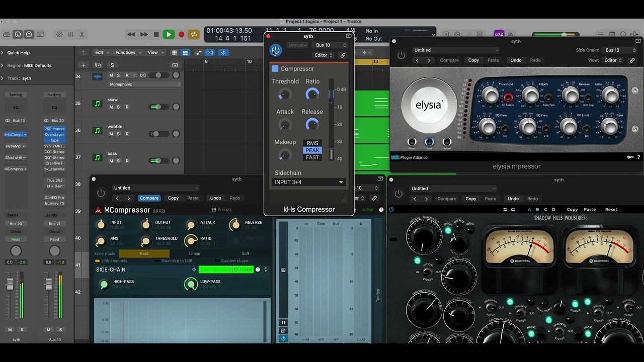The height and width of the screenshot is (362, 644).
Task: Toggle the Quick Help question-mark button
Action: pyautogui.click(x=29, y=35)
